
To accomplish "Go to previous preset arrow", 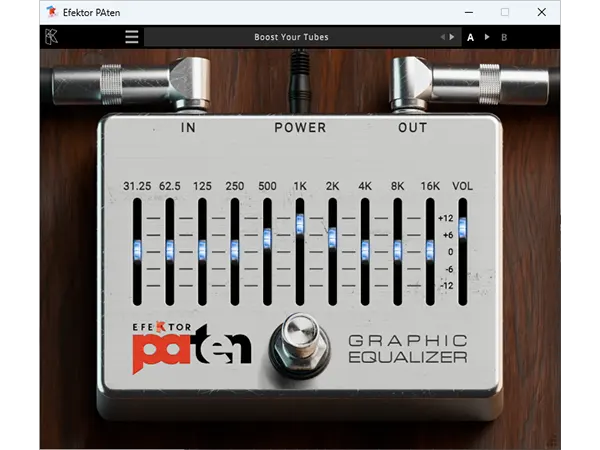I will click(442, 37).
